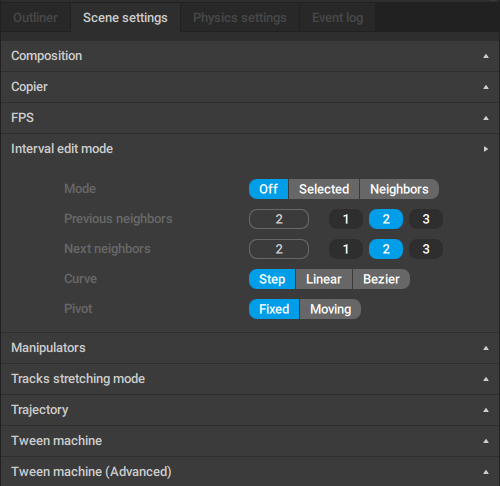
Task: Expand the FPS section arrow
Action: (486, 118)
